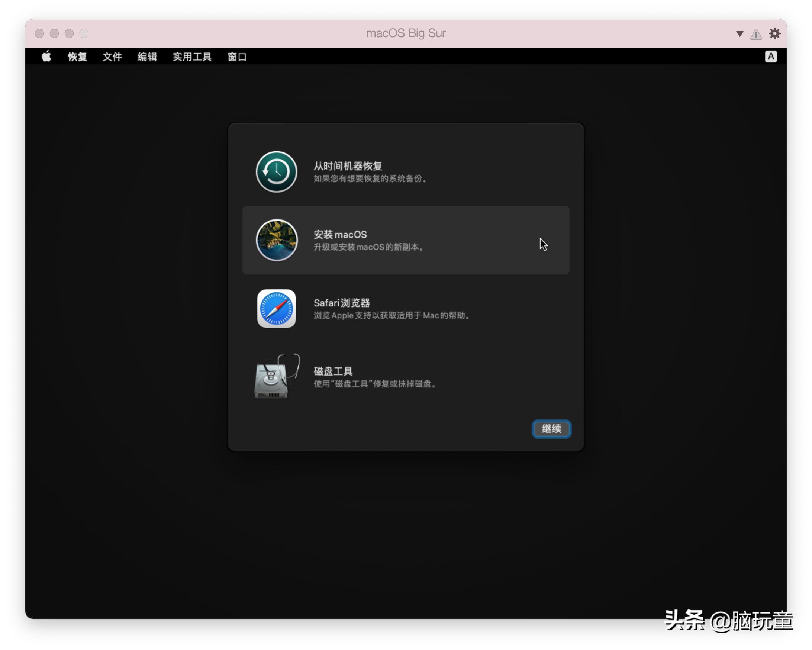The height and width of the screenshot is (650, 812).
Task: Click the input source 'A' icon
Action: click(771, 57)
